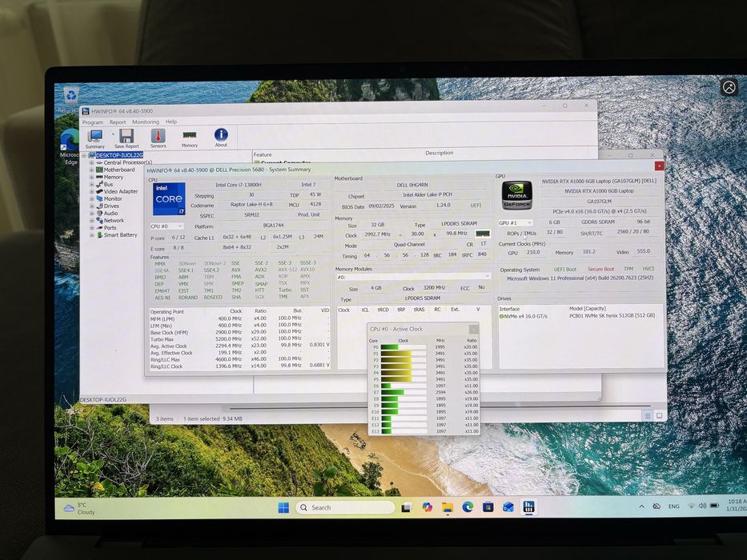Collapse the DESKTOP-IUOL22G root node
Viewport: 747px width, 560px height.
point(84,155)
